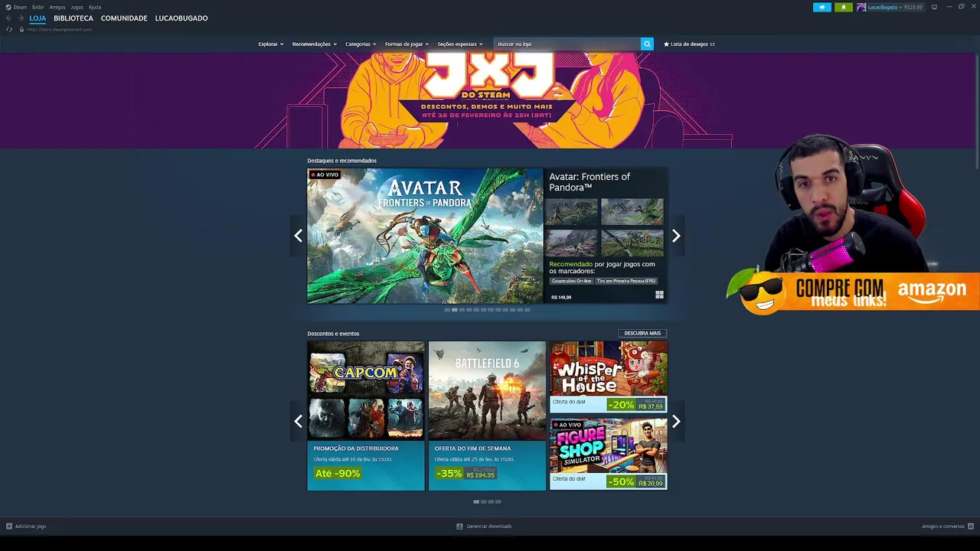The width and height of the screenshot is (980, 551).
Task: Click the Buscar na loja search field
Action: coord(567,44)
